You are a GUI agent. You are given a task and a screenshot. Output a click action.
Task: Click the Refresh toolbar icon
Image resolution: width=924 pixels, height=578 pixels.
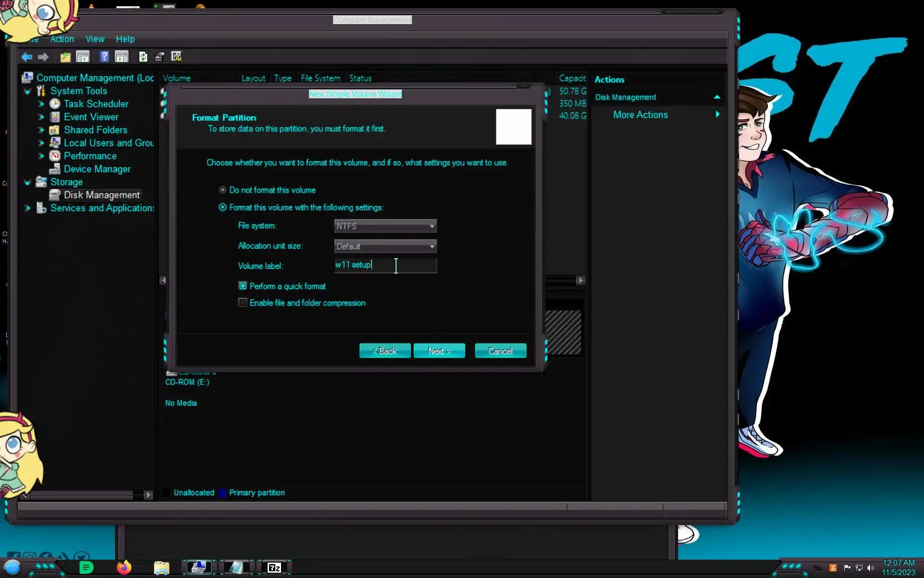pyautogui.click(x=143, y=57)
